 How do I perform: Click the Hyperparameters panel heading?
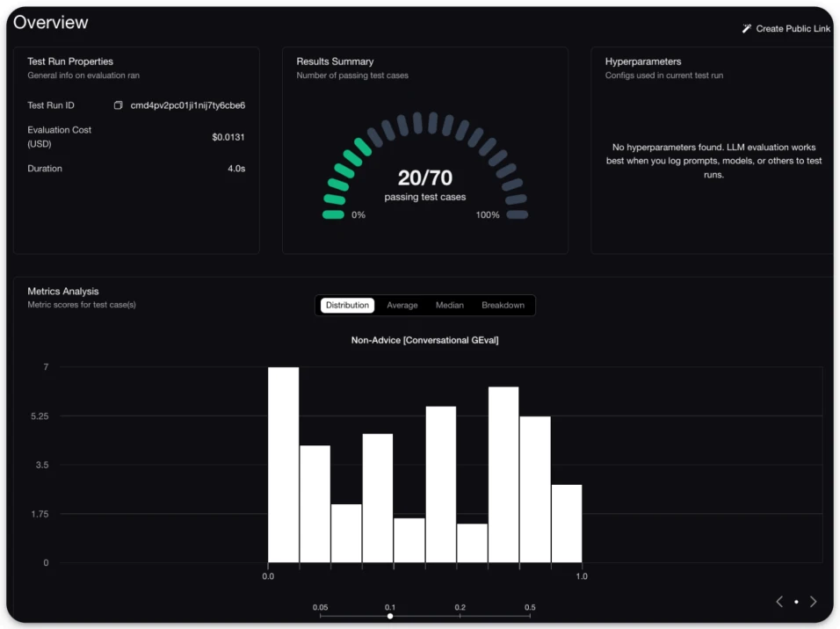[643, 61]
